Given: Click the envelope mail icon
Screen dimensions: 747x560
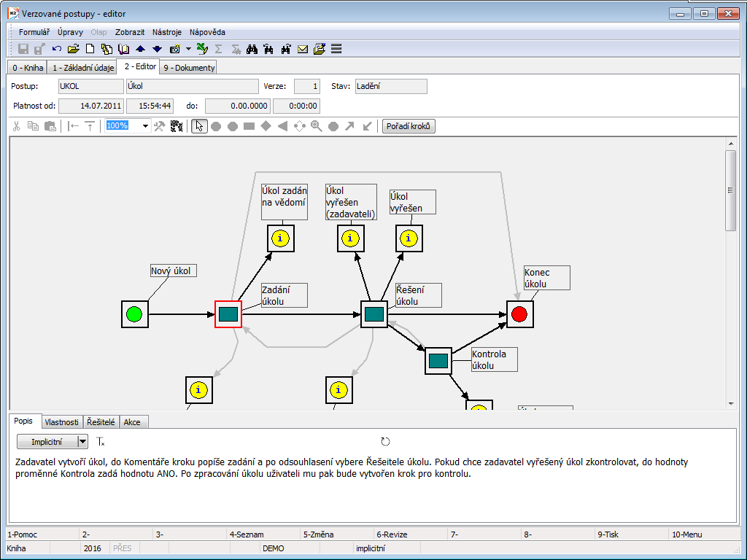Looking at the screenshot, I should click(303, 49).
